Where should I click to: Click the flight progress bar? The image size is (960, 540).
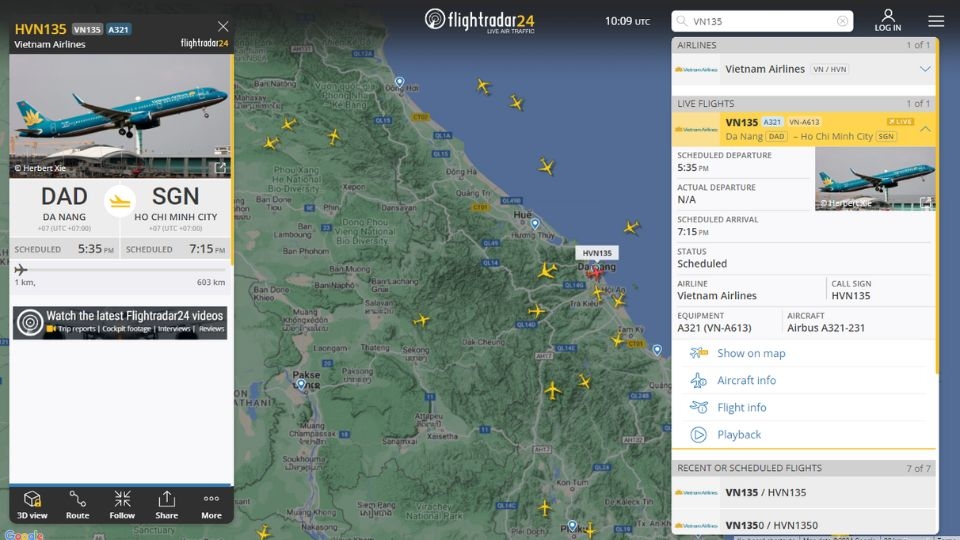[120, 269]
